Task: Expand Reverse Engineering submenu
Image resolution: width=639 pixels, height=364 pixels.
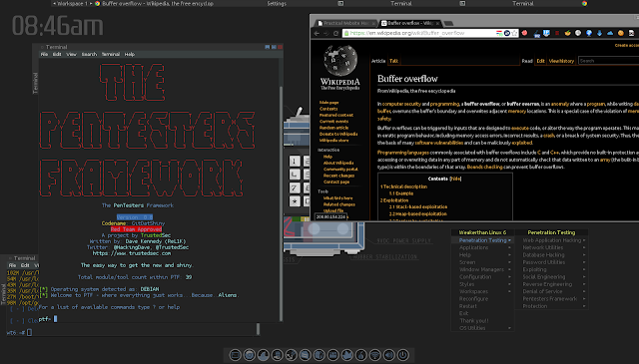Action: coord(552,284)
